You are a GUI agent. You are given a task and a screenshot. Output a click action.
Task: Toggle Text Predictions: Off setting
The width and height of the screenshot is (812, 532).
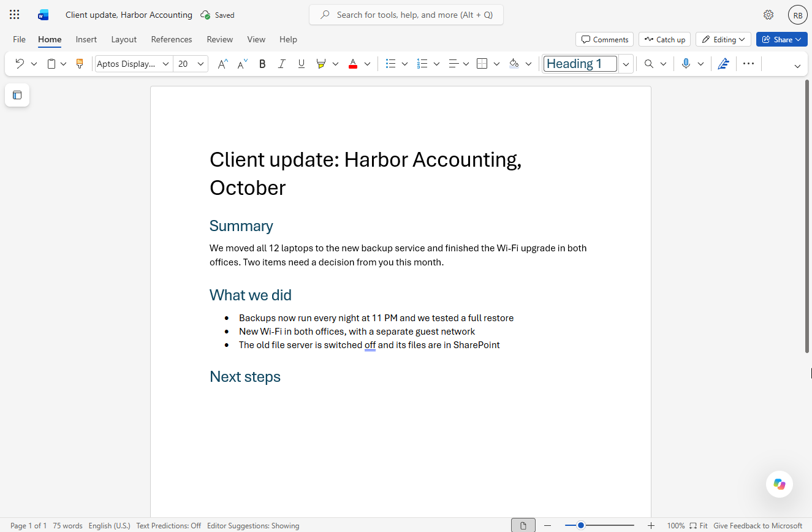[x=169, y=526]
